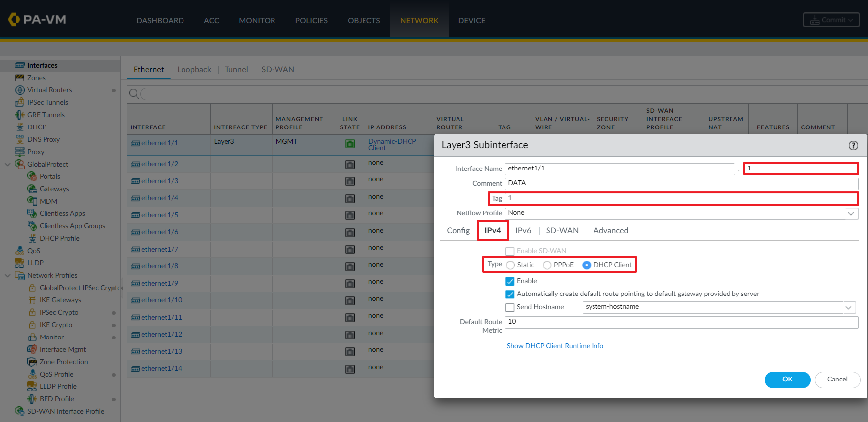This screenshot has width=868, height=422.
Task: Toggle the Enable SD-WAN checkbox
Action: tap(510, 251)
